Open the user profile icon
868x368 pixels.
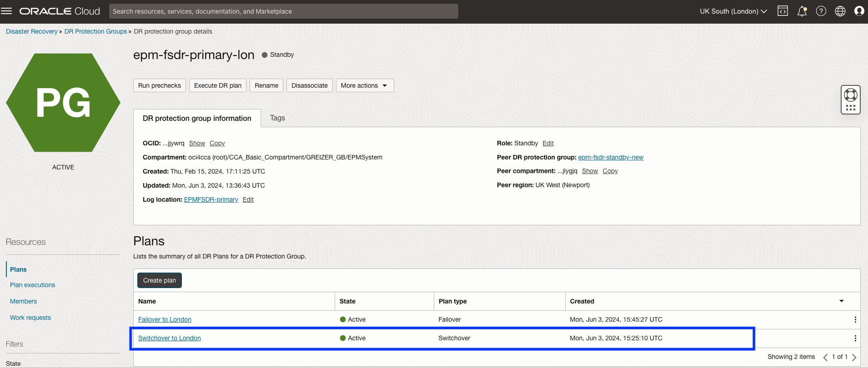point(859,11)
